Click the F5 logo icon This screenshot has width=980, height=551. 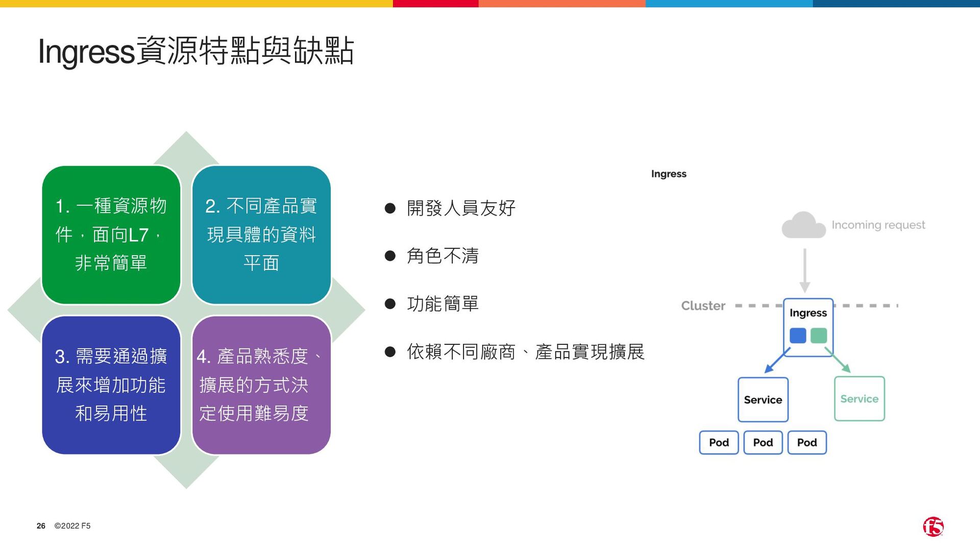coord(933,527)
